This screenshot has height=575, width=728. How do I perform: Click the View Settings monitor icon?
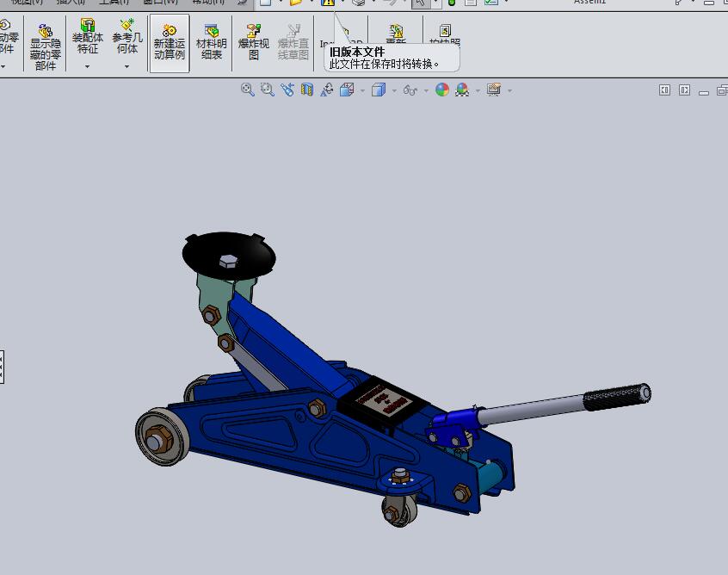pos(494,90)
